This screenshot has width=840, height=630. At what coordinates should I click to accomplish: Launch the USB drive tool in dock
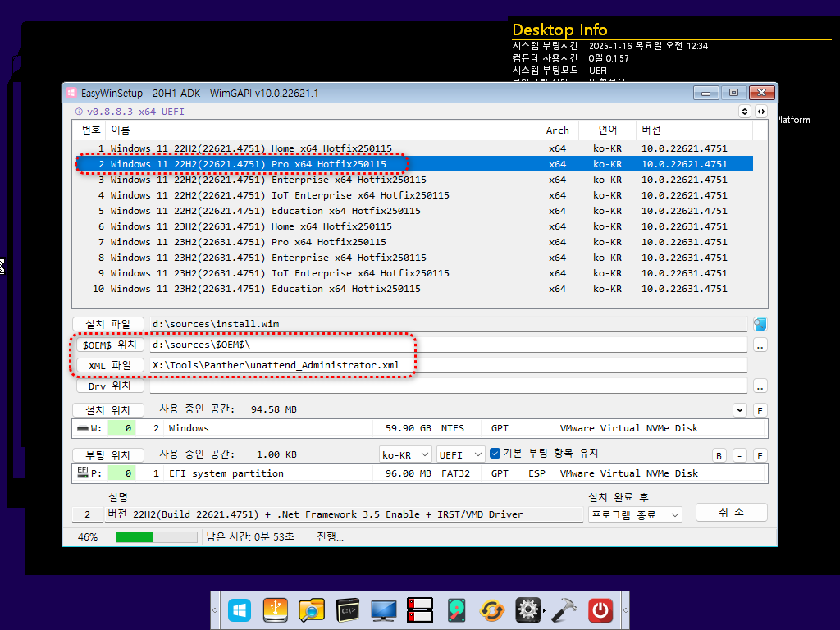click(x=276, y=610)
